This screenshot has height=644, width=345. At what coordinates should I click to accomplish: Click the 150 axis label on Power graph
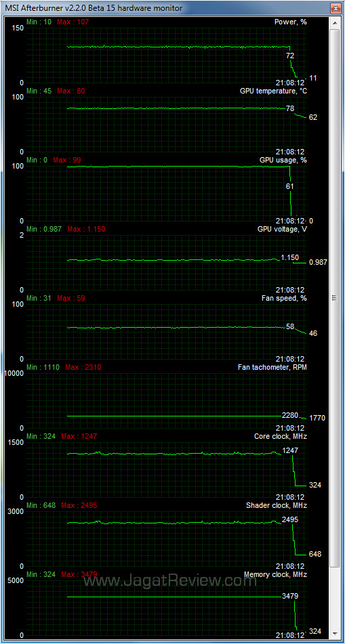pos(18,28)
